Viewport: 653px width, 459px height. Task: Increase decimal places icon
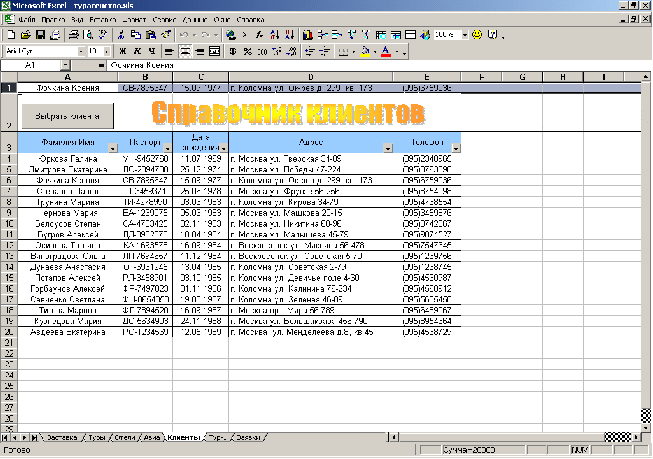click(277, 51)
